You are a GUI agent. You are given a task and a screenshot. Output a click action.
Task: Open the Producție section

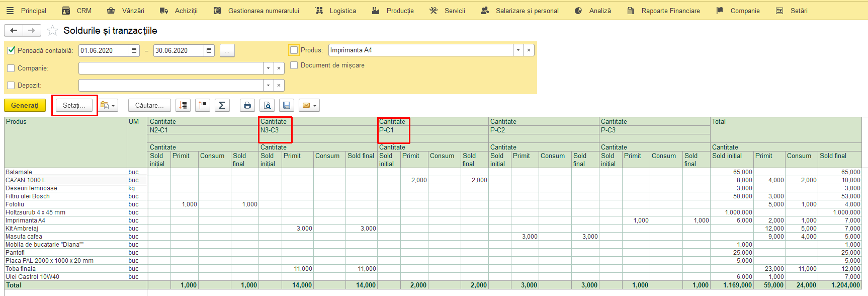click(x=393, y=11)
